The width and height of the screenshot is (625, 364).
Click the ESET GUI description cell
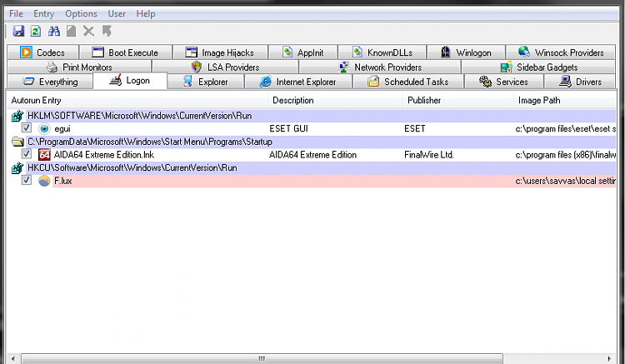point(288,128)
